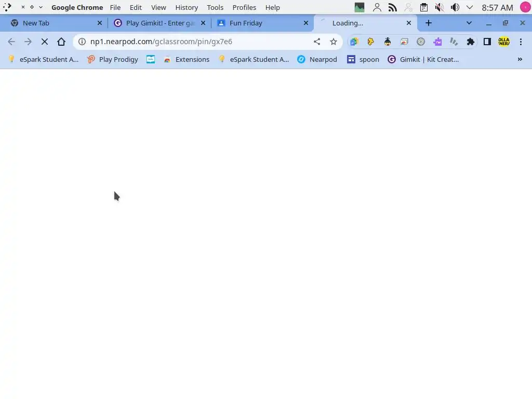532x399 pixels.
Task: Open the Tools menu
Action: pos(215,7)
